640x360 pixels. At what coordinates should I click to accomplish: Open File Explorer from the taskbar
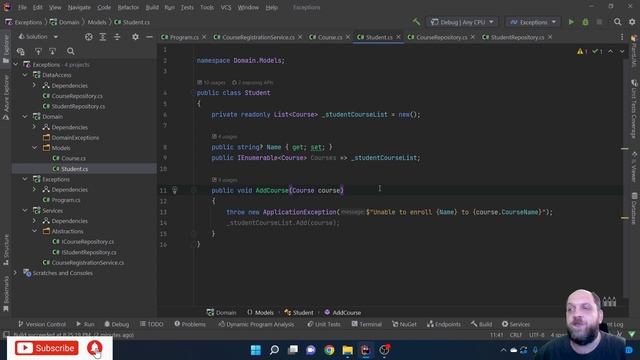click(347, 350)
